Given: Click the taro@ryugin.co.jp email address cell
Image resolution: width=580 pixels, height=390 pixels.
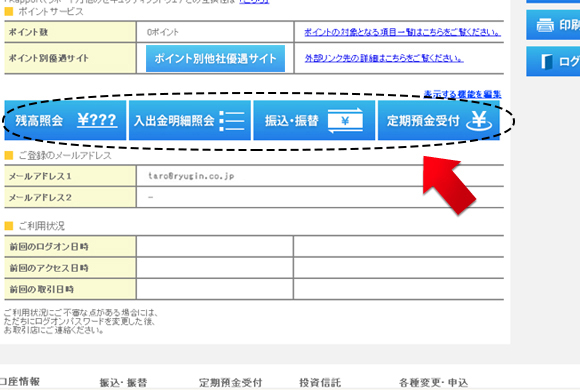Looking at the screenshot, I should [320, 176].
